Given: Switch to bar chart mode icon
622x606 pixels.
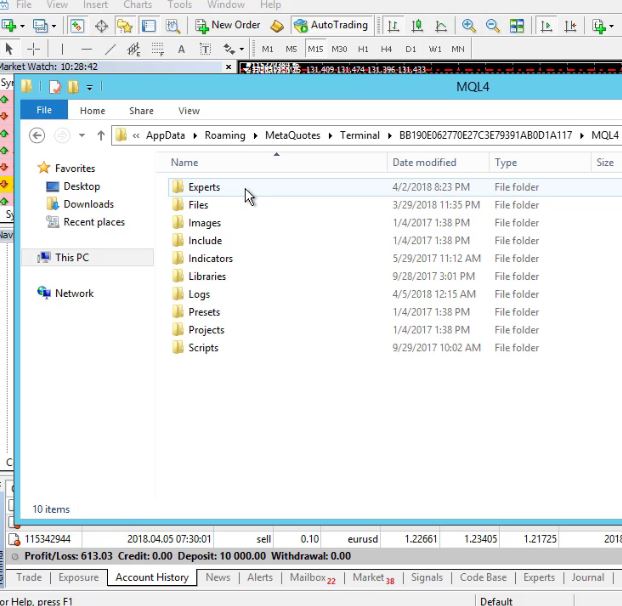Looking at the screenshot, I should [393, 26].
